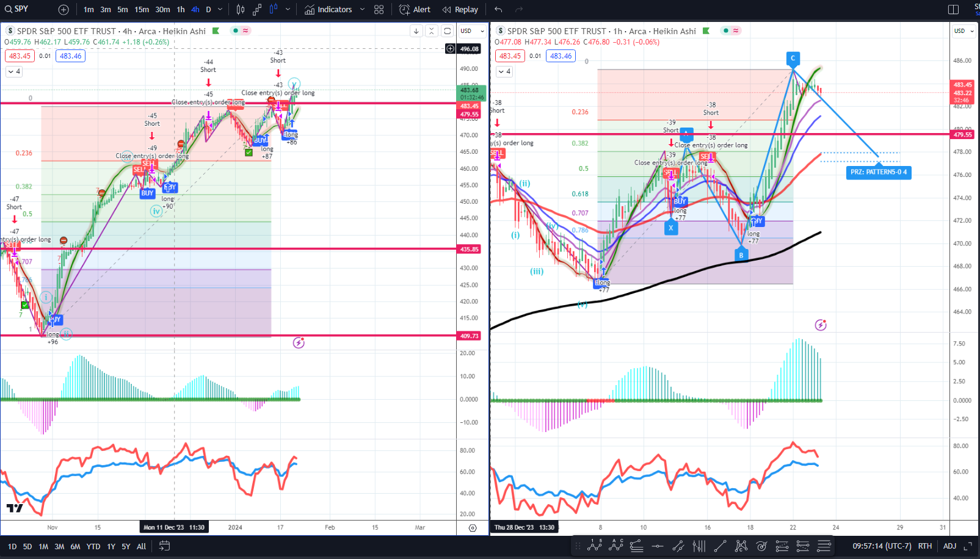Select the 5m timeframe
Image resolution: width=980 pixels, height=559 pixels.
coord(123,10)
